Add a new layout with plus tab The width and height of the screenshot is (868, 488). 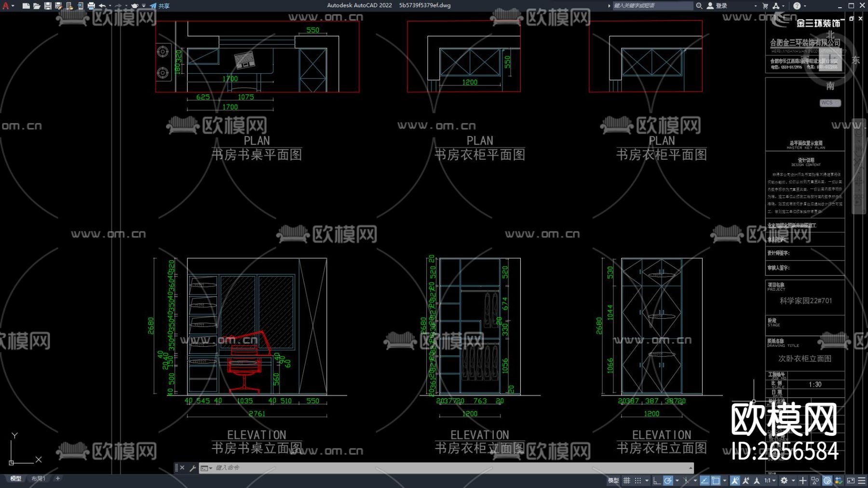click(58, 478)
